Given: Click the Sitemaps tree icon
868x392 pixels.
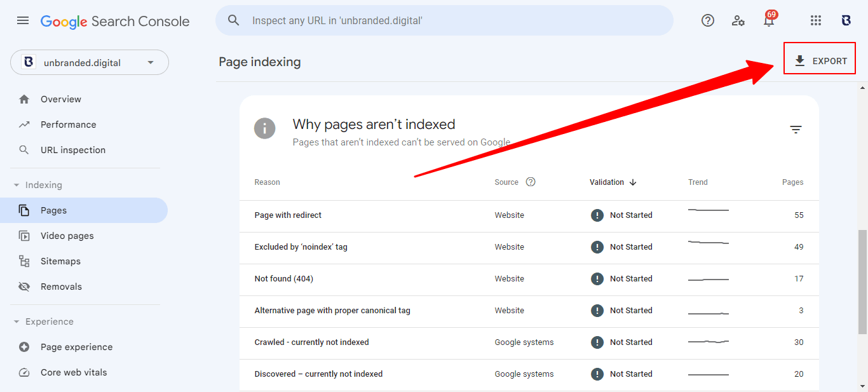Looking at the screenshot, I should pyautogui.click(x=24, y=261).
